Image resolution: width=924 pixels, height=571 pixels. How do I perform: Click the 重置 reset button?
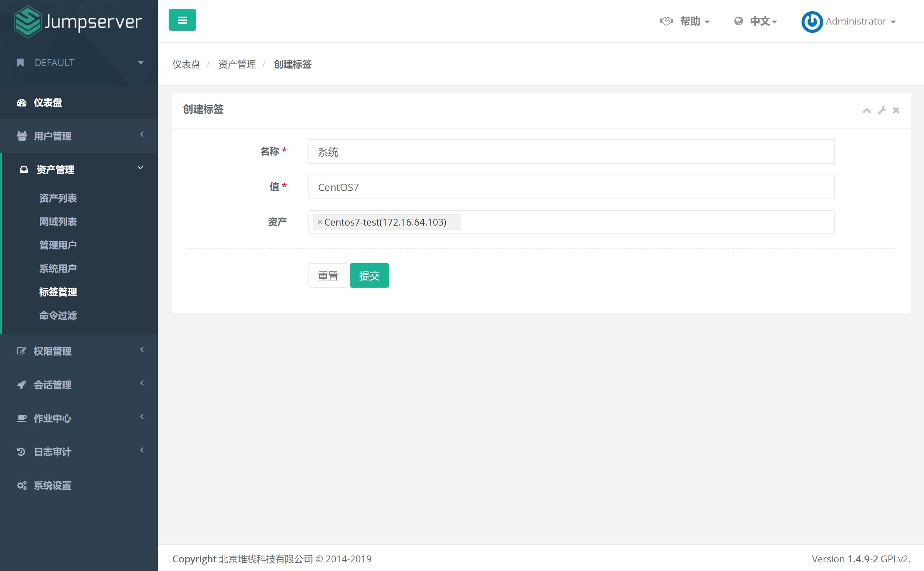(x=328, y=275)
